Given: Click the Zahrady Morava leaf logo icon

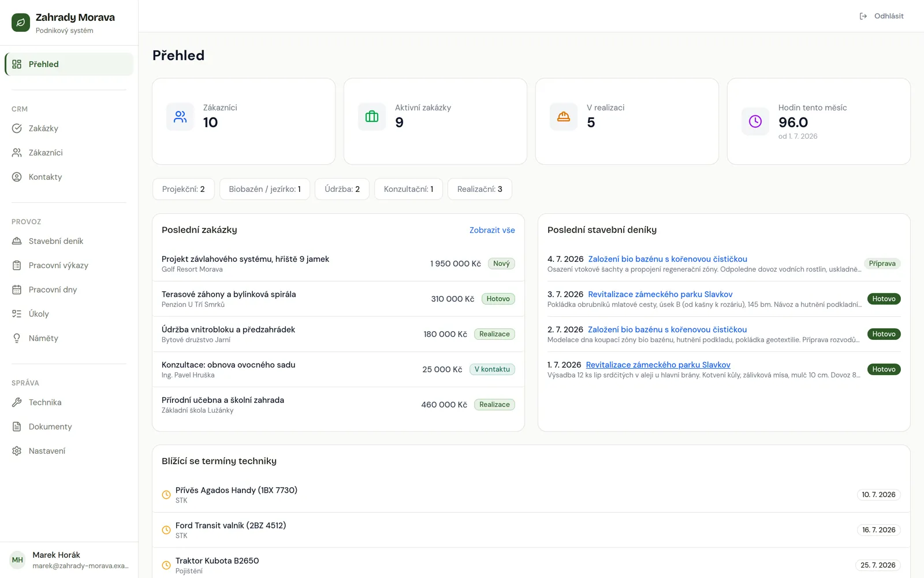Looking at the screenshot, I should (21, 23).
